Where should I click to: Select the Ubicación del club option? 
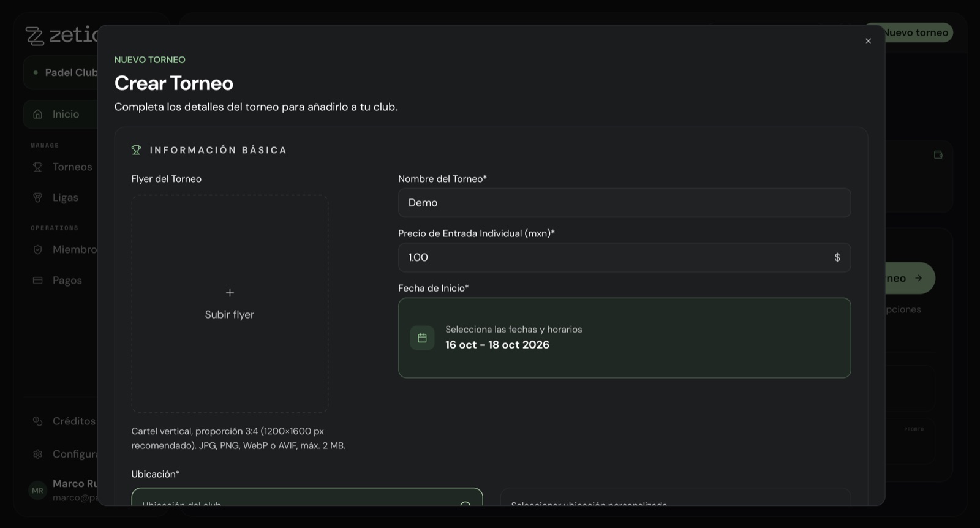click(x=307, y=497)
